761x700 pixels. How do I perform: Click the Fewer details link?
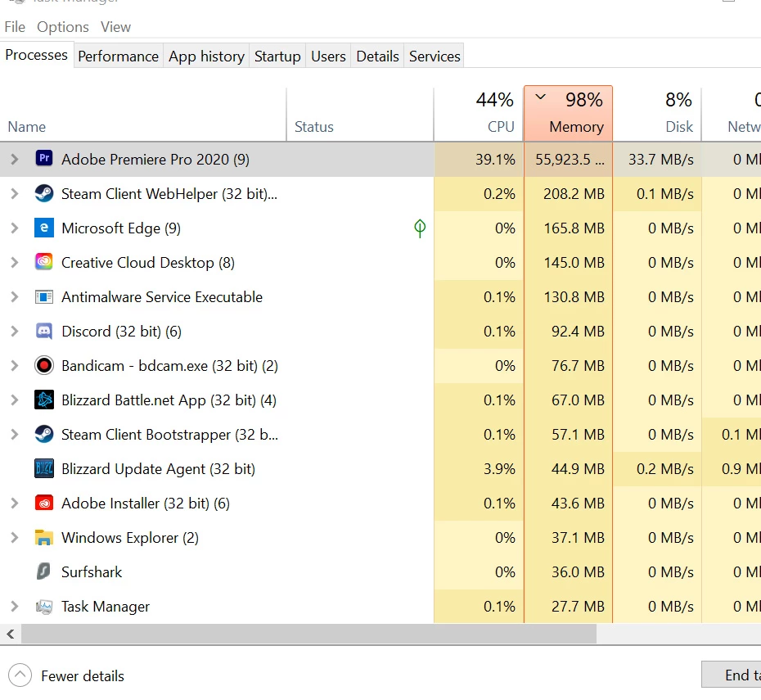point(83,675)
